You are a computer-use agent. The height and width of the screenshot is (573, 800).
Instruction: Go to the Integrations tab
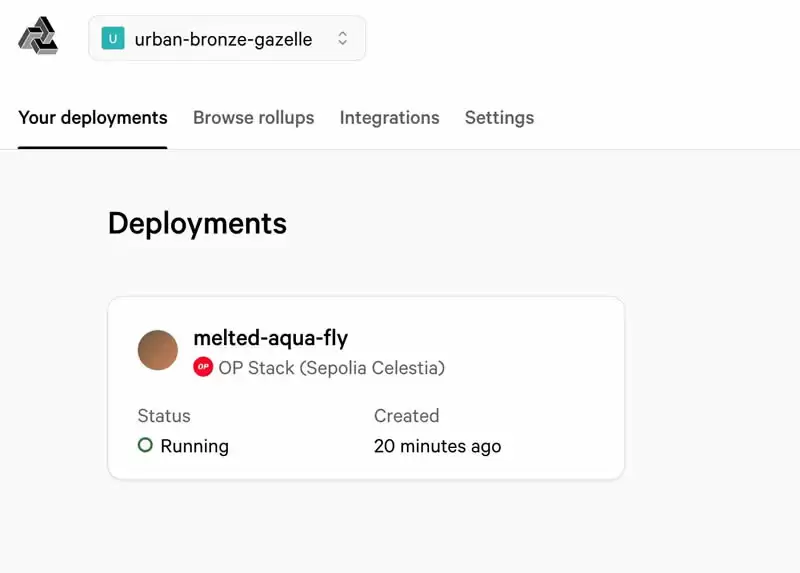tap(389, 118)
